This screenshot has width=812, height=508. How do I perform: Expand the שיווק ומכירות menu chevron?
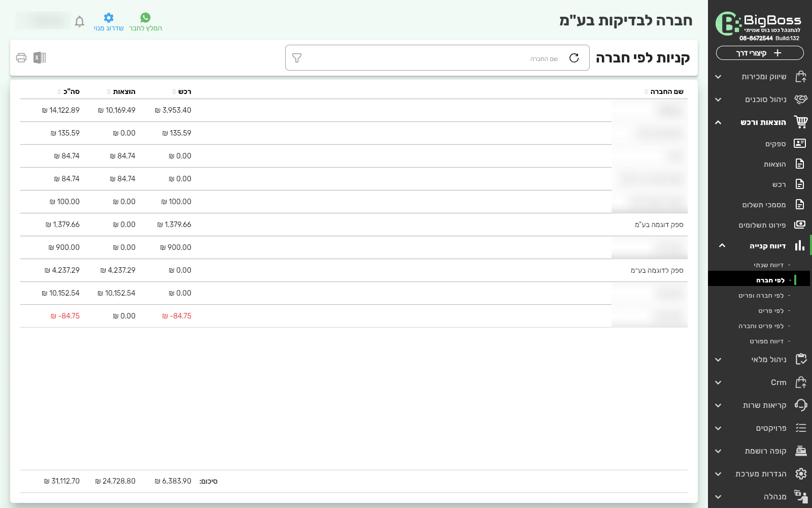(x=718, y=77)
